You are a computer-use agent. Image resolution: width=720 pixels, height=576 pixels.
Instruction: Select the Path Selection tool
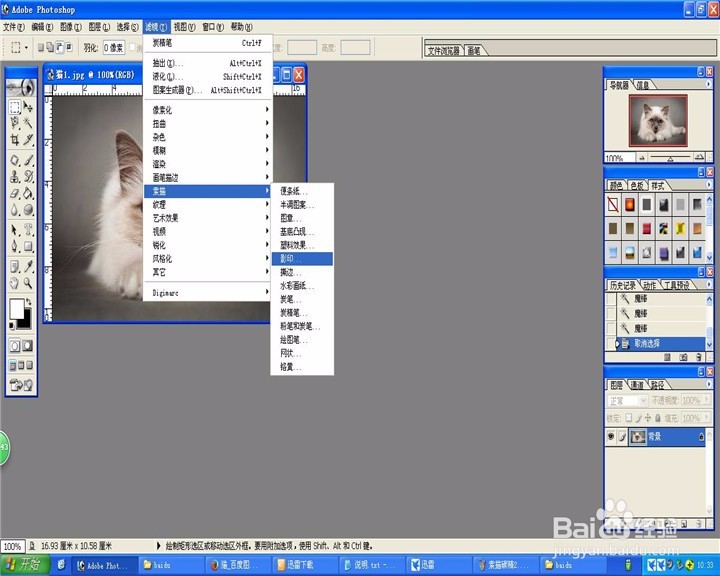[15, 230]
